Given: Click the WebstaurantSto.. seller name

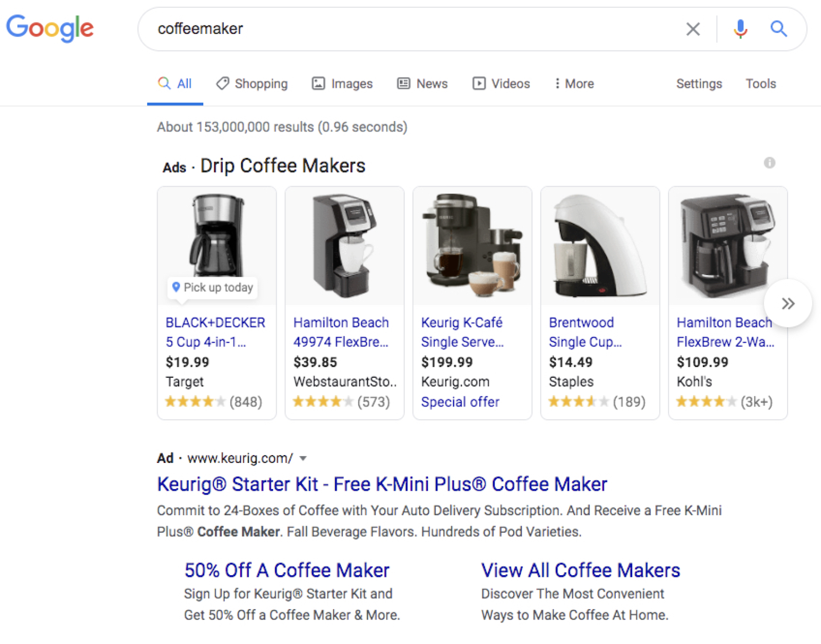Looking at the screenshot, I should (x=345, y=382).
